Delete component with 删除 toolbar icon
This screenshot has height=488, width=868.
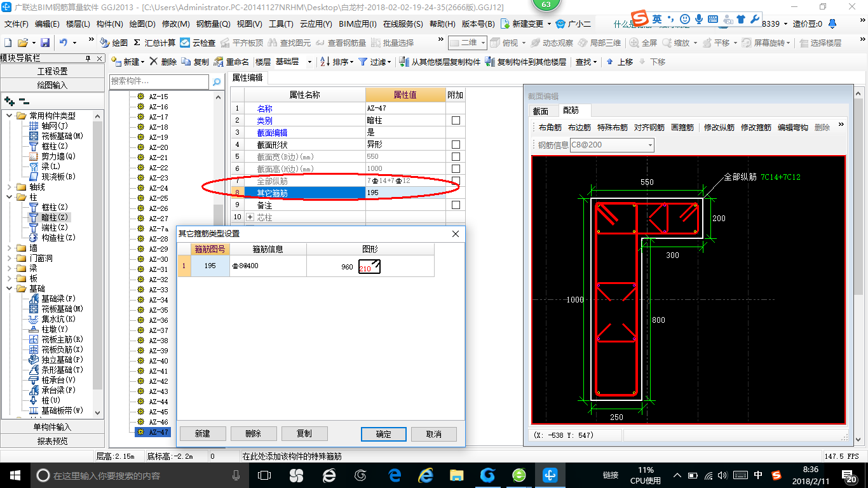(163, 62)
